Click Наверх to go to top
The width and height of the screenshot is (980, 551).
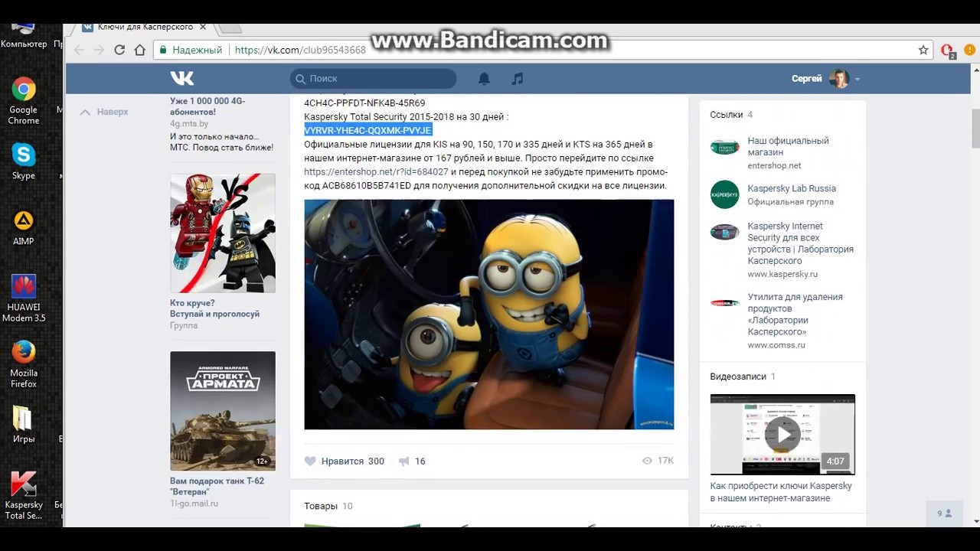pos(105,112)
